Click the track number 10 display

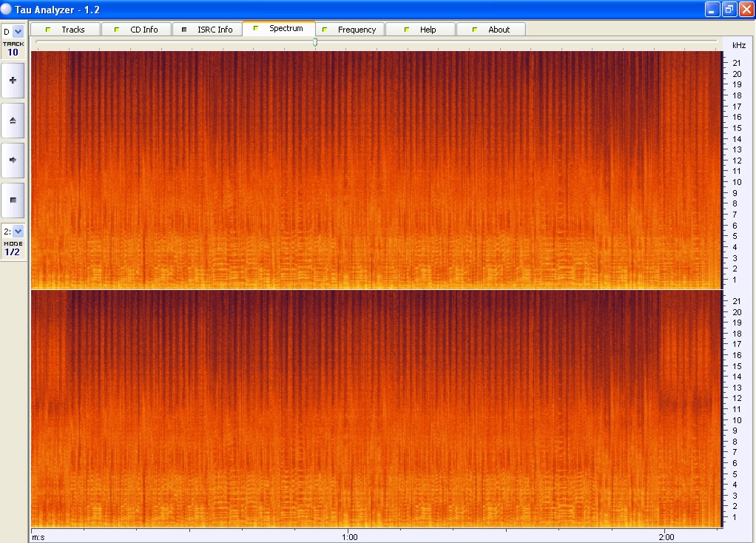click(x=13, y=53)
